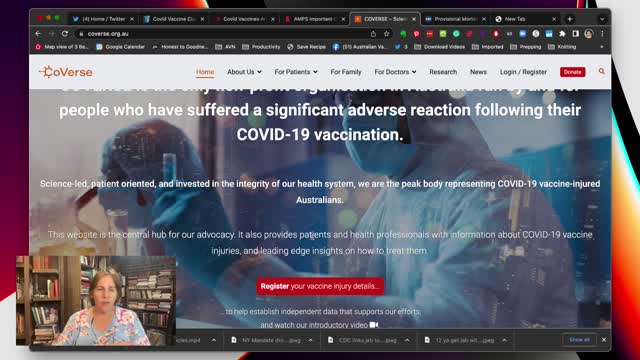Image resolution: width=640 pixels, height=360 pixels.
Task: Bookmark this page with the star icon
Action: coord(386,34)
